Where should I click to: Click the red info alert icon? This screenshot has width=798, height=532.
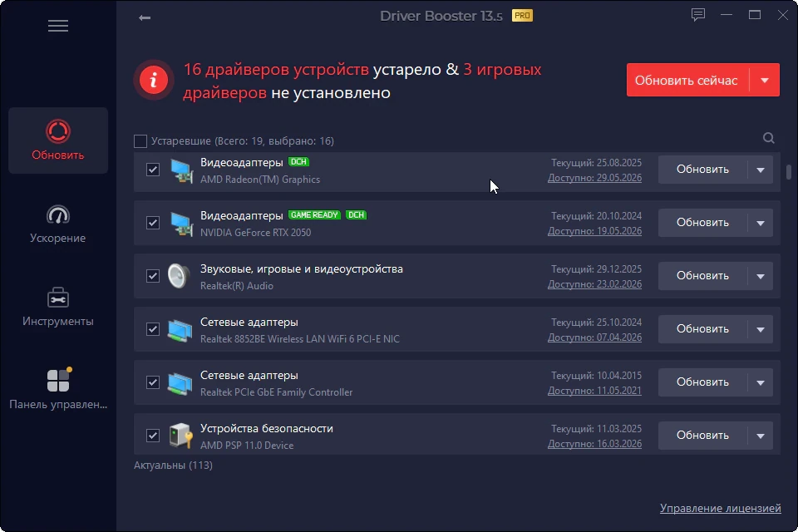tap(154, 80)
